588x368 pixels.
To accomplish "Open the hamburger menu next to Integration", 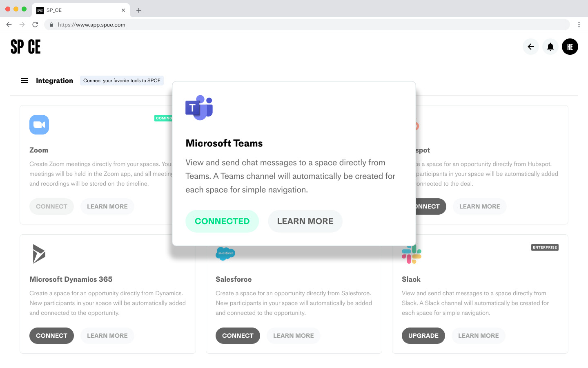I will [24, 81].
